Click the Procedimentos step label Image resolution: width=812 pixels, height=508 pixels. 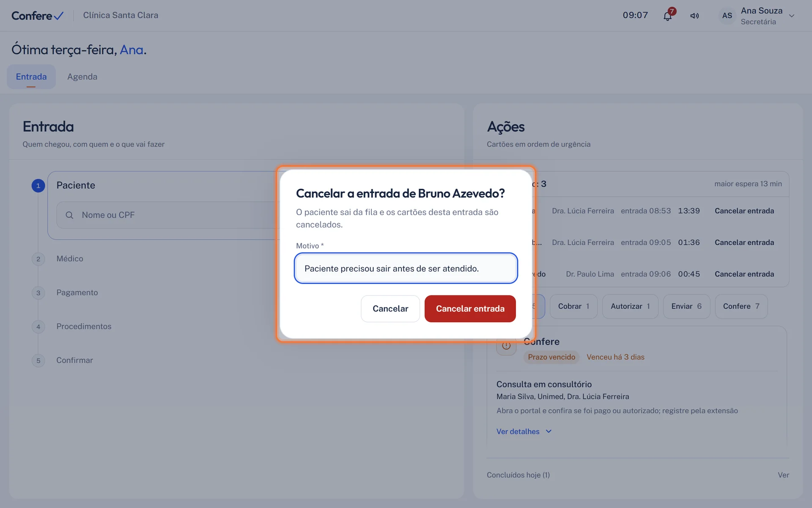pos(84,326)
